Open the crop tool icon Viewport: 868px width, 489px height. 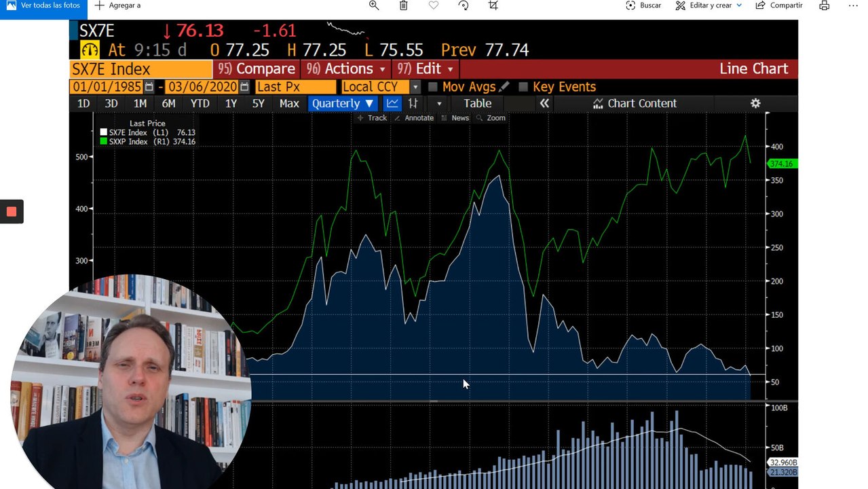pyautogui.click(x=493, y=5)
